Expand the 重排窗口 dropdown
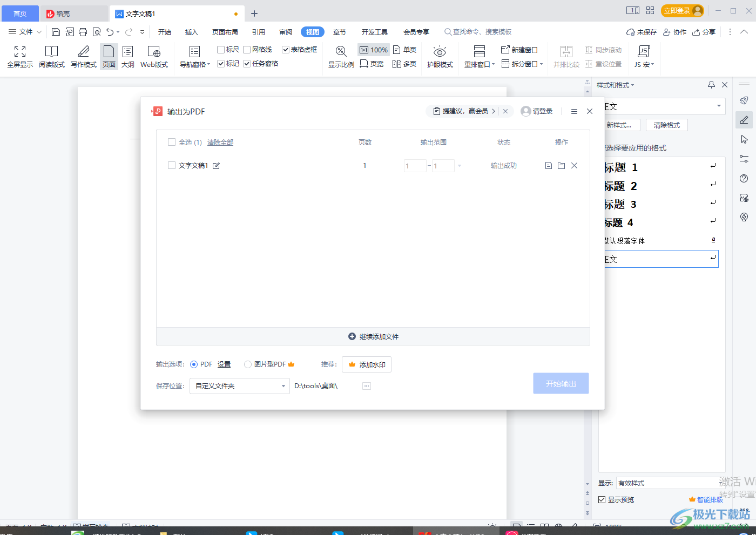Image resolution: width=756 pixels, height=535 pixels. [x=493, y=64]
